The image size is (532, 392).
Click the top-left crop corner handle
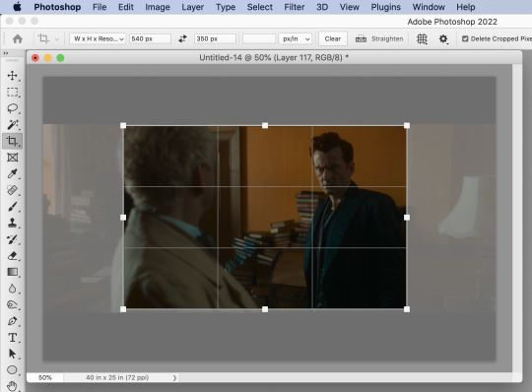[x=123, y=126]
